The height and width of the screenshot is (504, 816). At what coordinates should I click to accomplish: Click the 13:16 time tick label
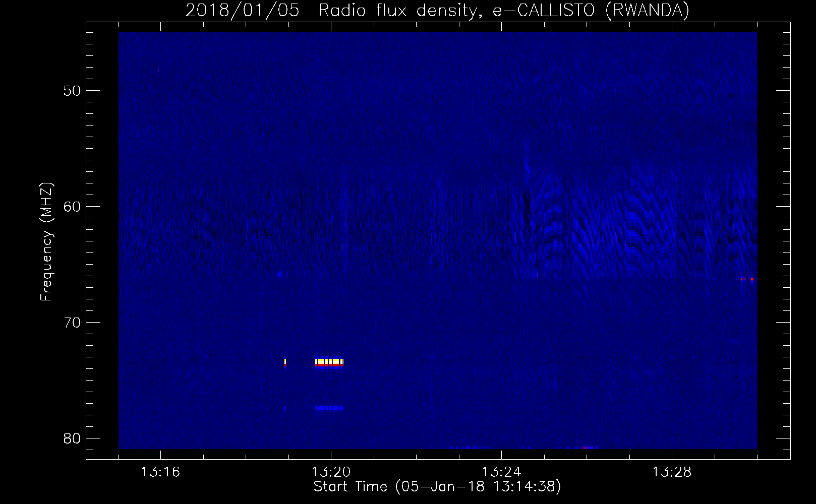[160, 472]
